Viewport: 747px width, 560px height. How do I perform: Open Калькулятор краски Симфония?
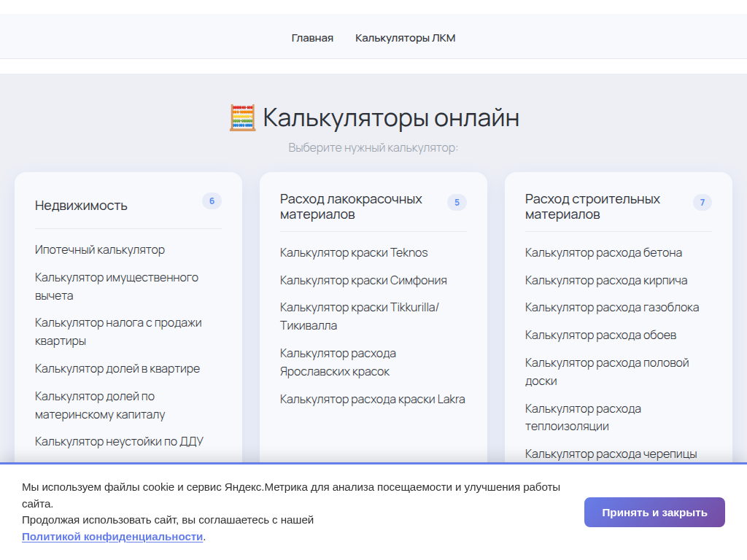(x=363, y=281)
